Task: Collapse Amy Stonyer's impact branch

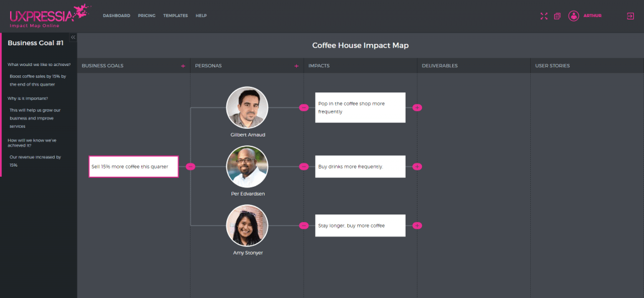Action: click(304, 225)
